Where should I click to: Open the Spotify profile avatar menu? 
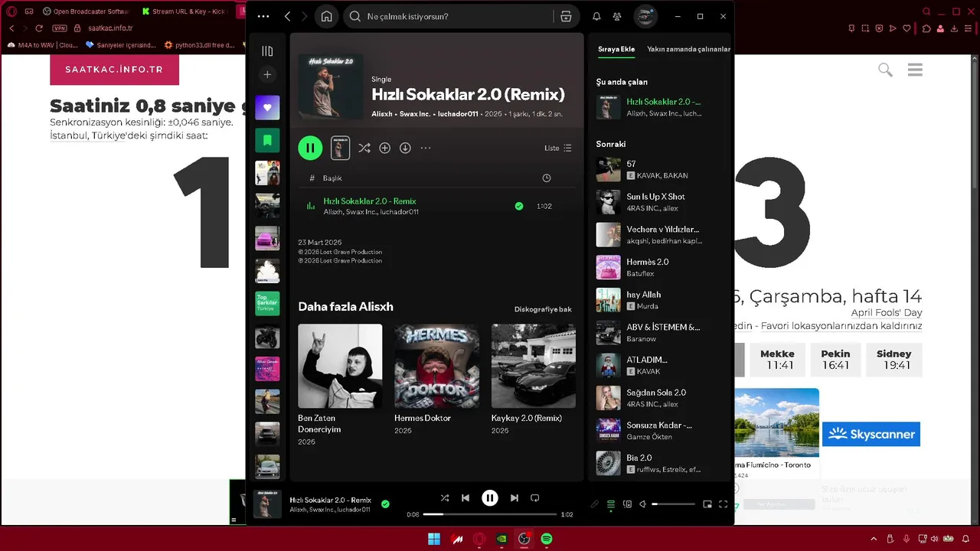[645, 16]
